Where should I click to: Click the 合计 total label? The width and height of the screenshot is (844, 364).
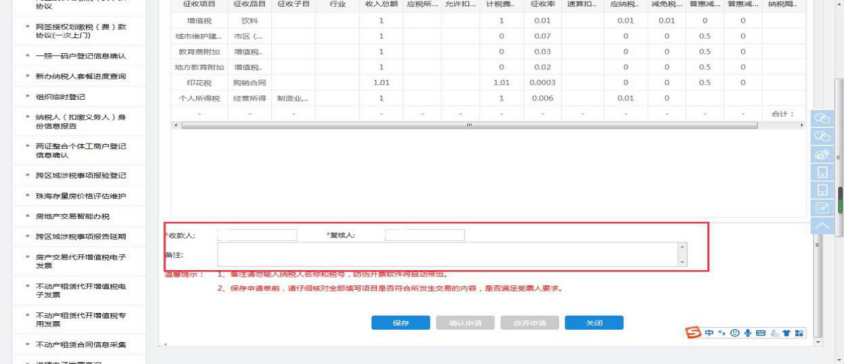point(783,114)
